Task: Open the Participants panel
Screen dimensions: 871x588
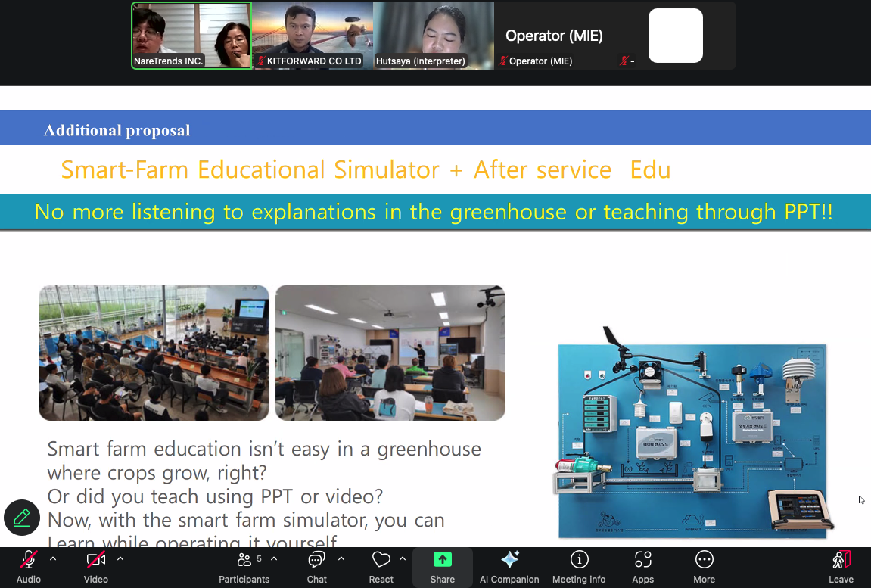Action: (x=244, y=567)
